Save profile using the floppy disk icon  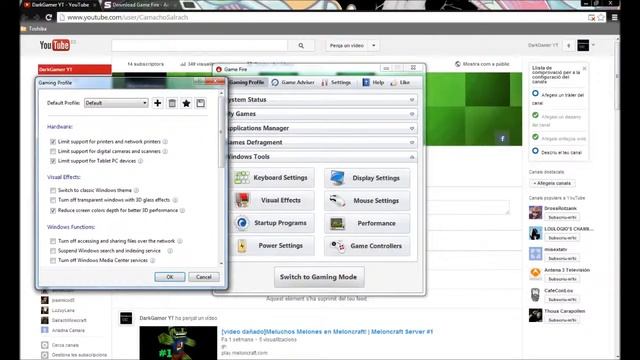(x=200, y=103)
